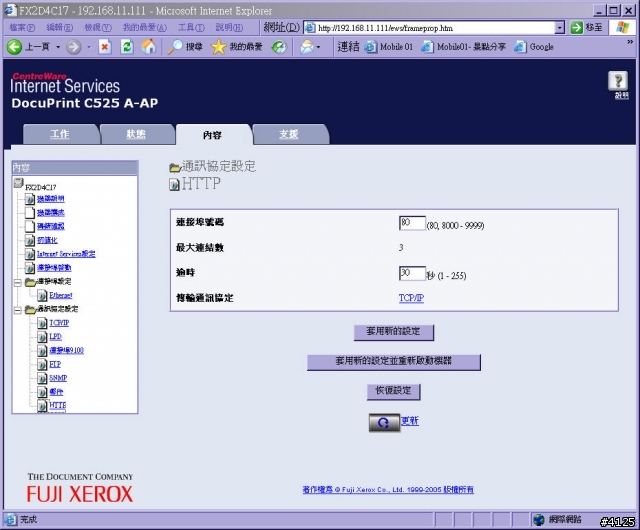Open the 檢視 menu
Image resolution: width=640 pixels, height=530 pixels.
pyautogui.click(x=98, y=27)
